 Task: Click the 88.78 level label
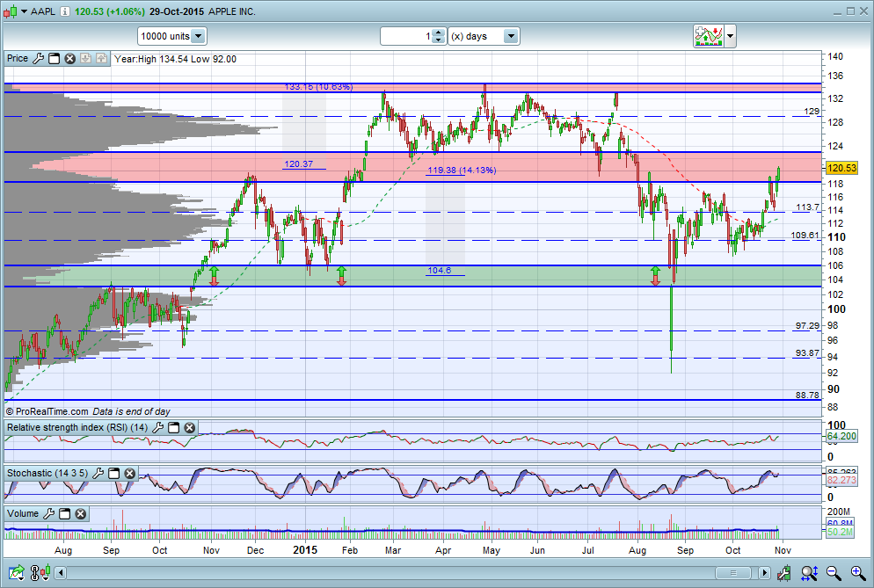click(x=808, y=395)
